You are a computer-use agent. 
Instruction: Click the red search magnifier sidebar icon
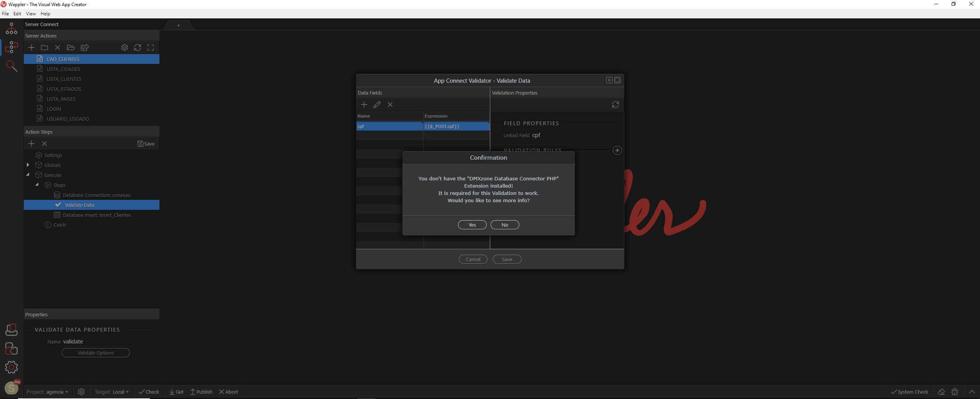click(x=11, y=66)
